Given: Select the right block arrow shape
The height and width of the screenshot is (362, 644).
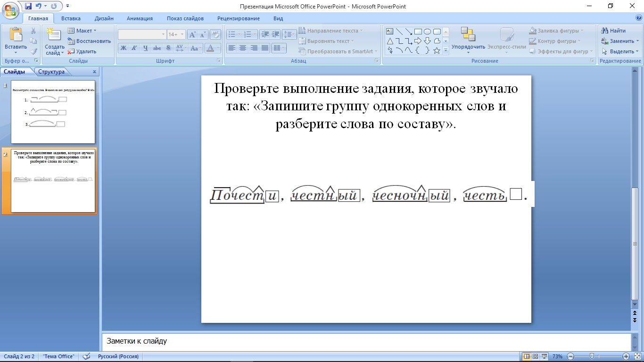Looking at the screenshot, I should 418,41.
